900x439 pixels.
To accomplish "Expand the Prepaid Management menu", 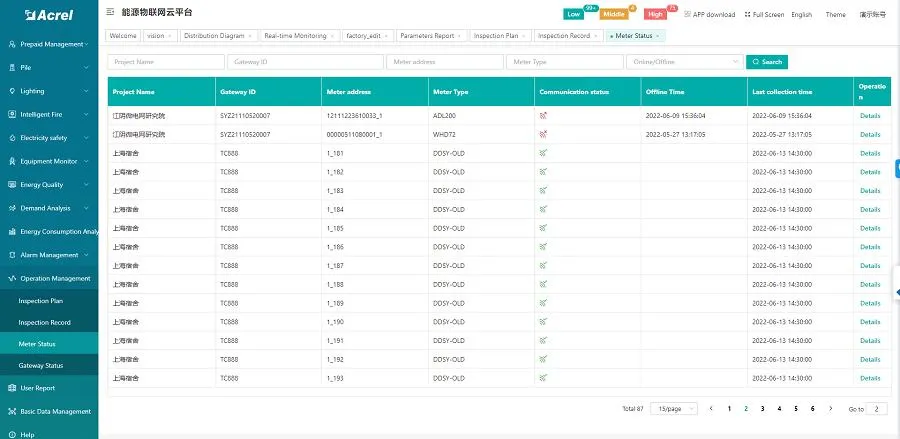I will coord(50,45).
